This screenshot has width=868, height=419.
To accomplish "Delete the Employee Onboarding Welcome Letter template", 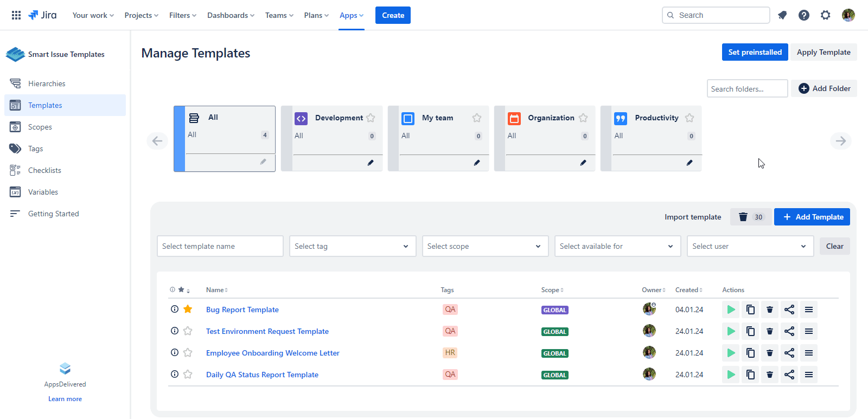I will click(769, 353).
